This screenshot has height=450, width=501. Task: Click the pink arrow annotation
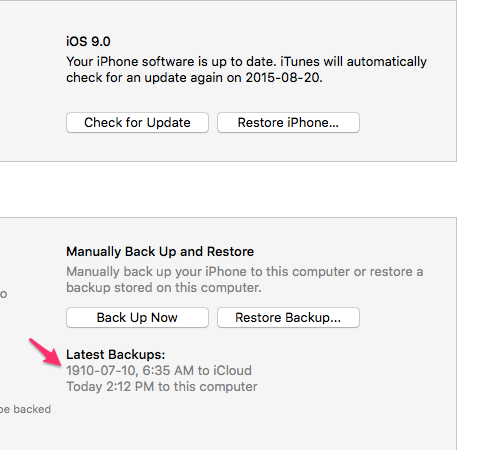coord(46,353)
